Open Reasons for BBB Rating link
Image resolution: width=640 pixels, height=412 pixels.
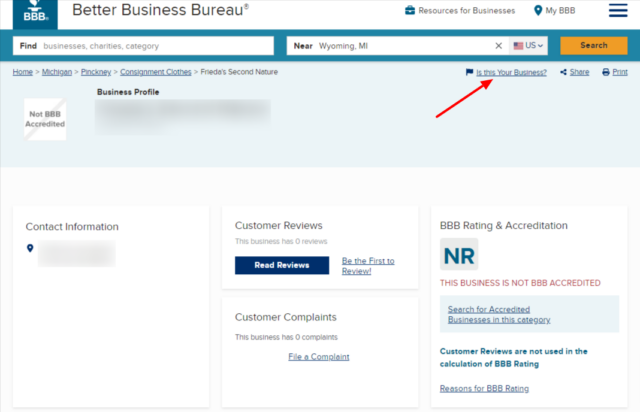coord(484,388)
